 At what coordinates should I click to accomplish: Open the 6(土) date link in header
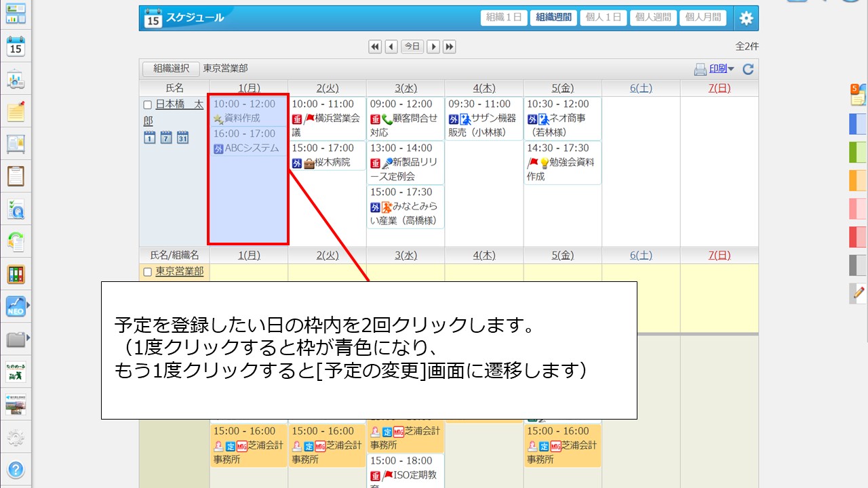pyautogui.click(x=641, y=88)
